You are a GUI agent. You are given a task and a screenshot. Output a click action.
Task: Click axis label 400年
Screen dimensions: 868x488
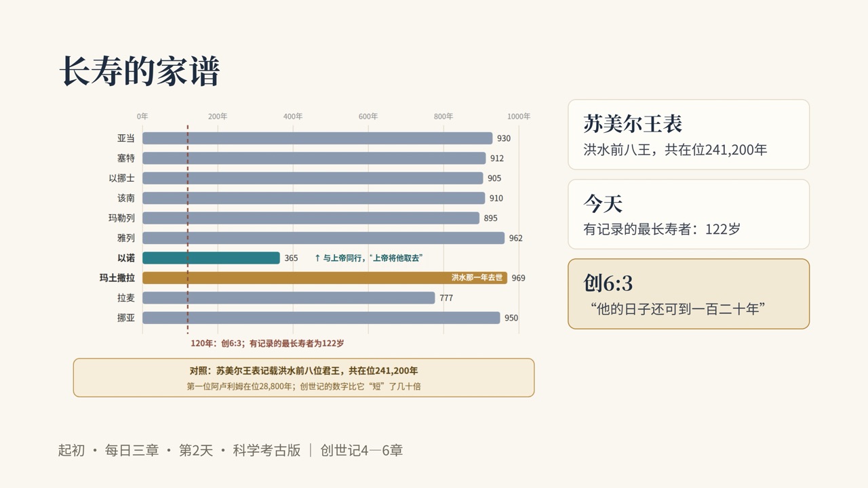click(x=293, y=117)
